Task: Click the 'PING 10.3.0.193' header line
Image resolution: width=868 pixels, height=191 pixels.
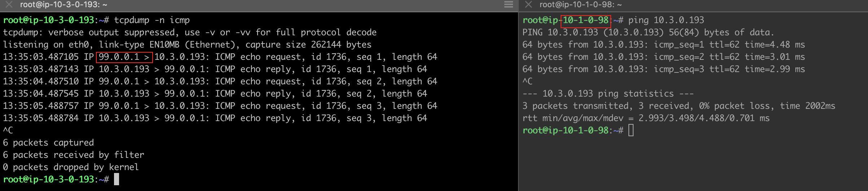Action: [648, 32]
